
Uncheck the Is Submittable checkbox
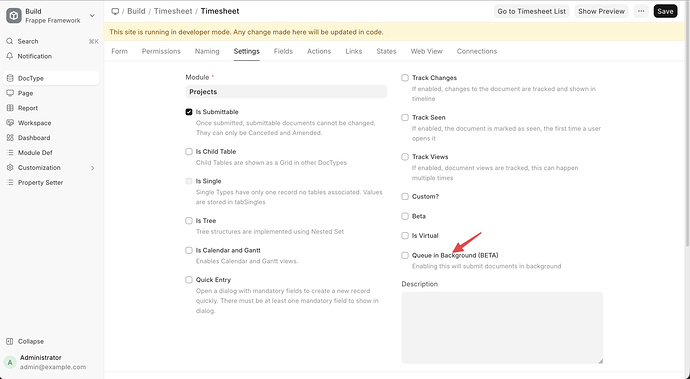(x=189, y=112)
